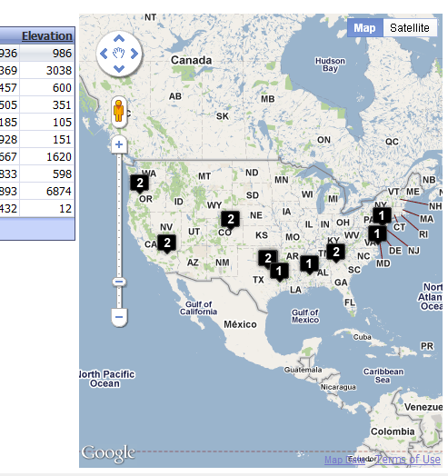Pan the map right with arrow

134,54
